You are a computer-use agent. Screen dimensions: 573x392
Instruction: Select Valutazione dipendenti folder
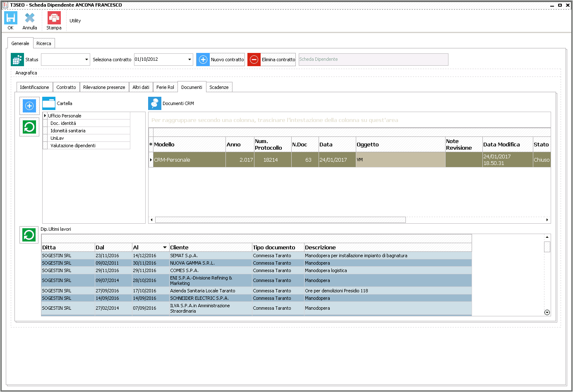73,146
